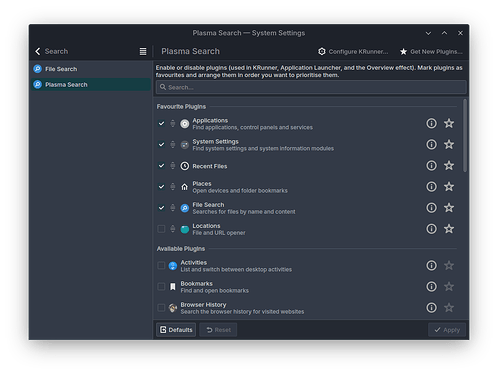
Task: Mark Bookmarks plugin as favourite
Action: 449,287
